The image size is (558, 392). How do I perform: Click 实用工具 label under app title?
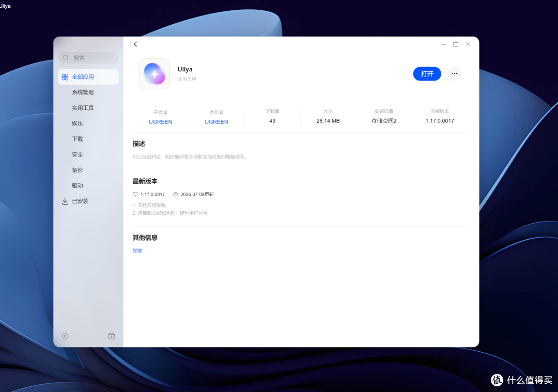(187, 79)
